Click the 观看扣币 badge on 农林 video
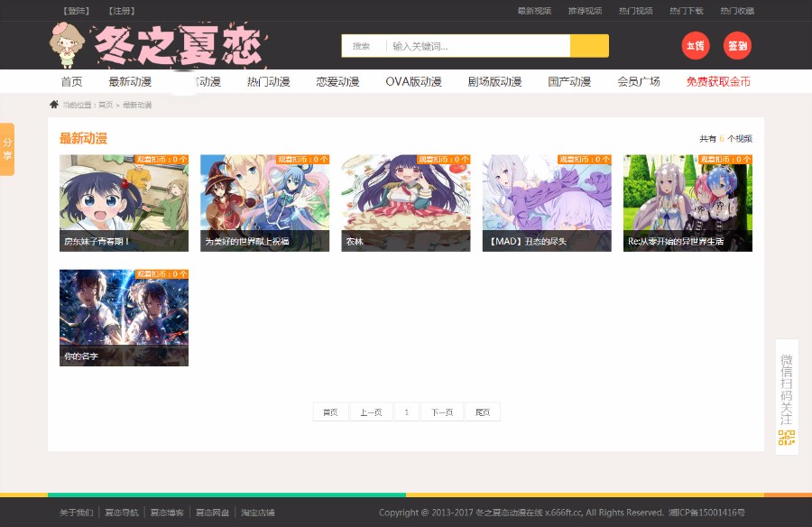Viewport: 812px width, 527px height. pos(446,159)
